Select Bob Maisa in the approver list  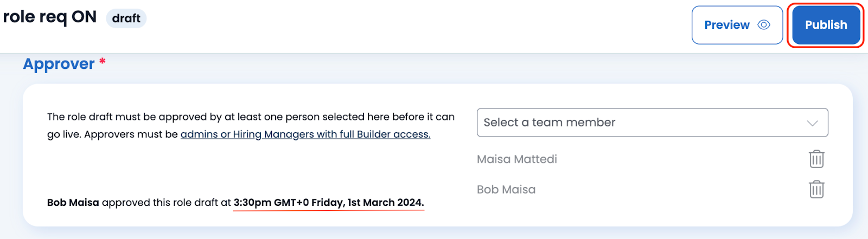506,190
